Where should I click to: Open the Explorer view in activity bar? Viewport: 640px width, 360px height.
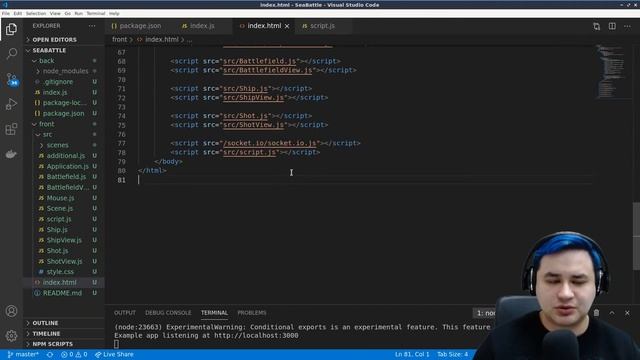click(x=11, y=29)
